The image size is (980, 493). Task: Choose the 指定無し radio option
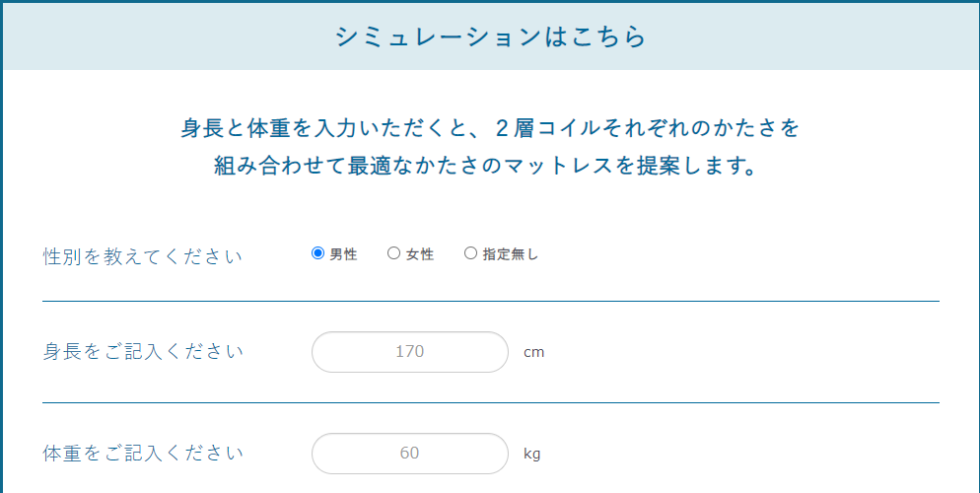click(x=470, y=253)
